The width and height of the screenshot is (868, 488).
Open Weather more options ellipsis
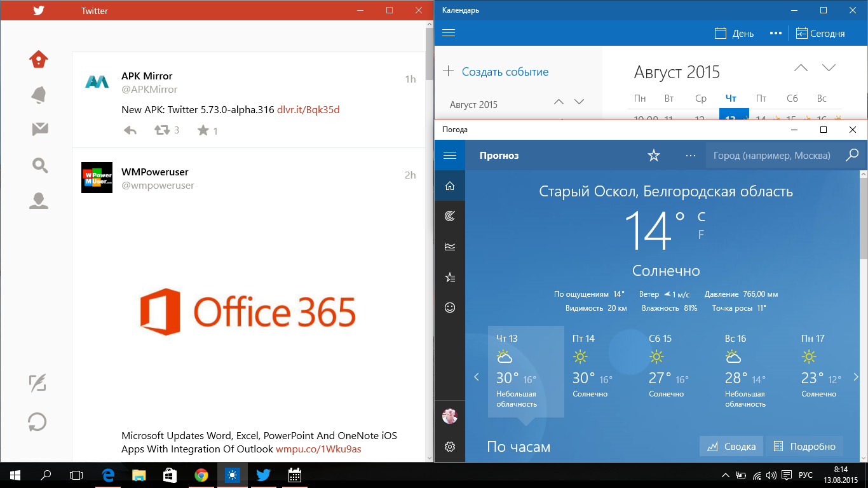pyautogui.click(x=691, y=155)
